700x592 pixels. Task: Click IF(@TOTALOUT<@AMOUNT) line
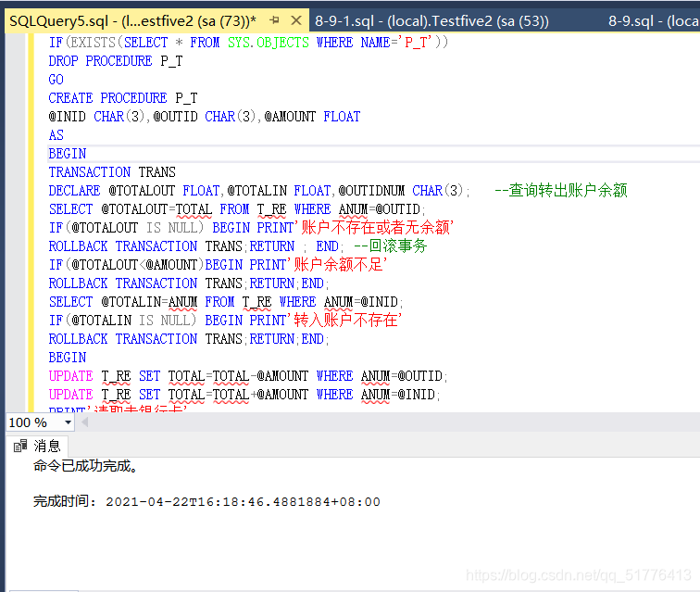click(x=218, y=265)
